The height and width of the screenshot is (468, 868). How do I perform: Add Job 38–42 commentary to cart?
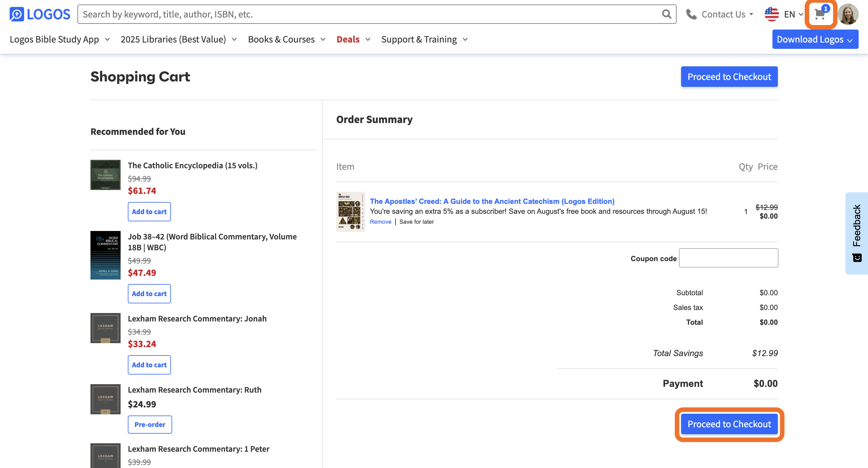click(149, 293)
